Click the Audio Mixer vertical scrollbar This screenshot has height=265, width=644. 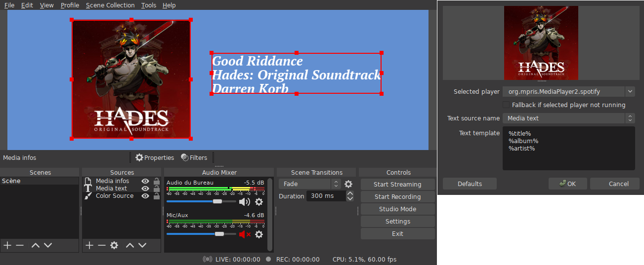click(x=270, y=215)
